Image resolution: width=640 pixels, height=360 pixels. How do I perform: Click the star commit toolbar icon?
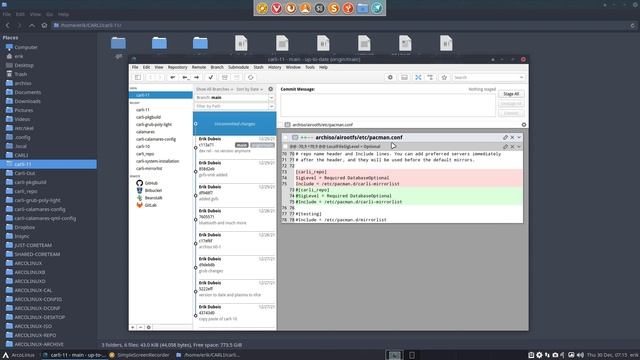pos(444,77)
